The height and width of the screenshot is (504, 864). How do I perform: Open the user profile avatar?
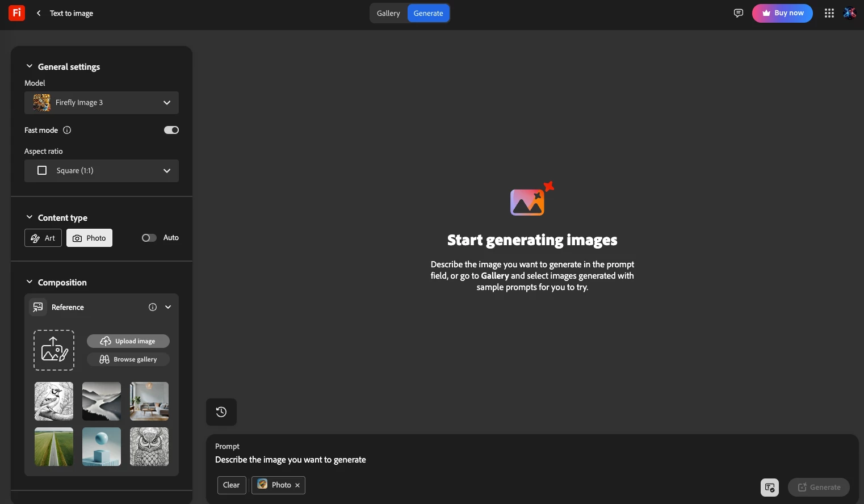tap(850, 13)
